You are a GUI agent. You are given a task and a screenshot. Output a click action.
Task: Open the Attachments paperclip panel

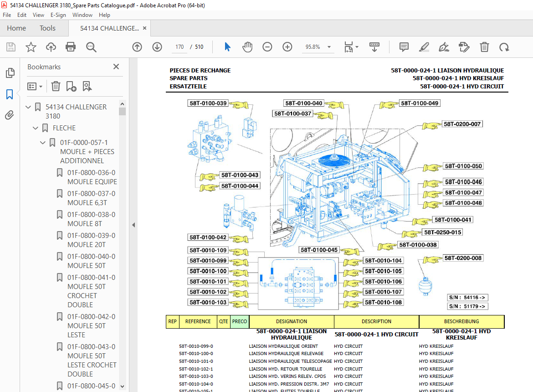[x=10, y=115]
